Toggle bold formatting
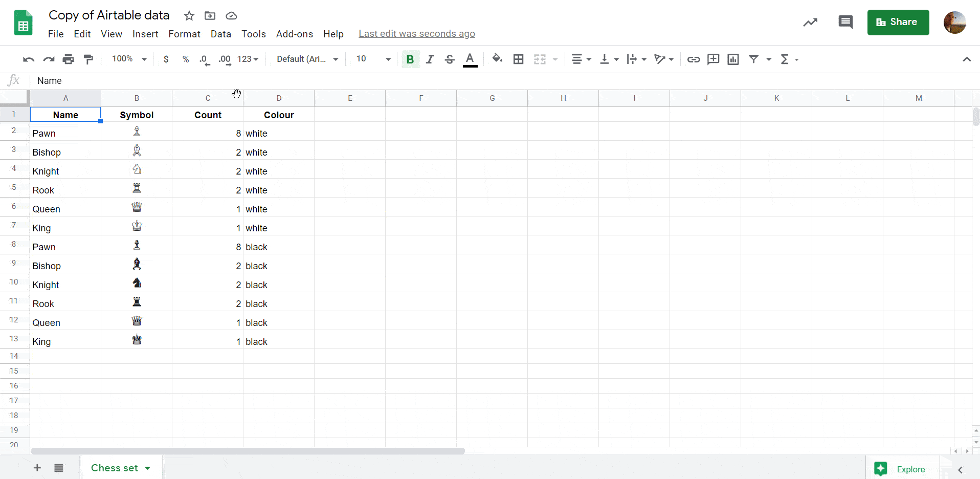The height and width of the screenshot is (479, 980). pos(410,59)
